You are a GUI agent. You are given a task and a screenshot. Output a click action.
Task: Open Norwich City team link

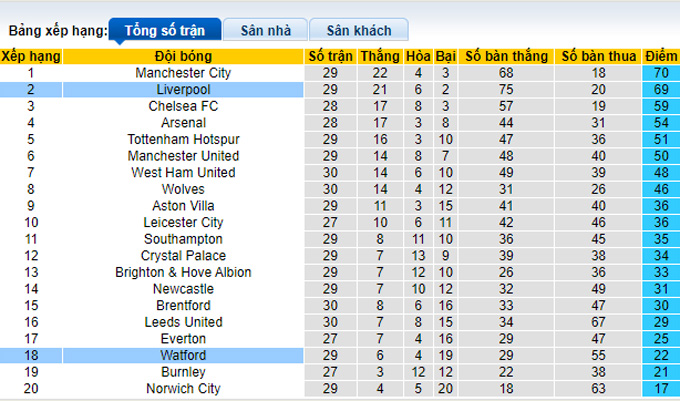pyautogui.click(x=184, y=388)
